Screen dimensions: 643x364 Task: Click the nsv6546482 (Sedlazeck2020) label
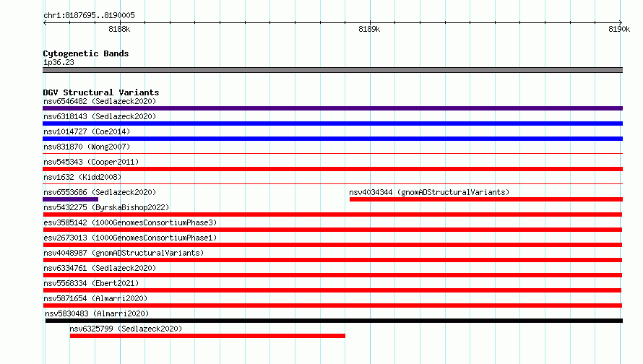(x=100, y=101)
